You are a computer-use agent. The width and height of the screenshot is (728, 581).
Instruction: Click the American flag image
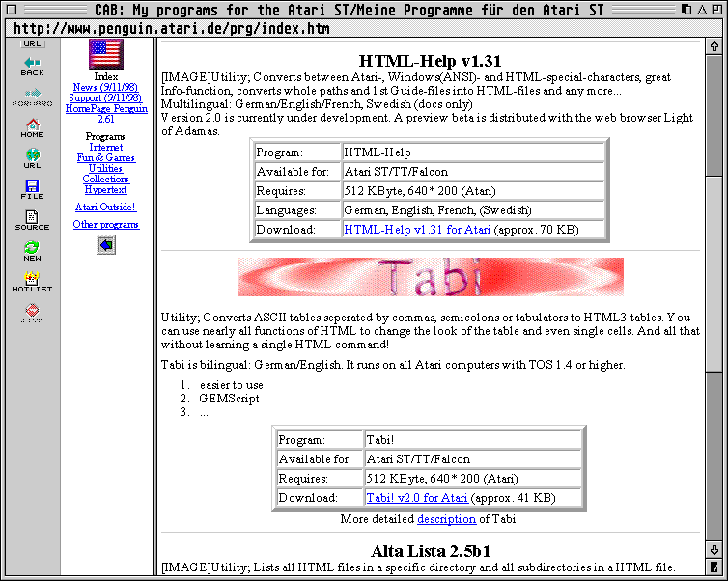coord(106,54)
